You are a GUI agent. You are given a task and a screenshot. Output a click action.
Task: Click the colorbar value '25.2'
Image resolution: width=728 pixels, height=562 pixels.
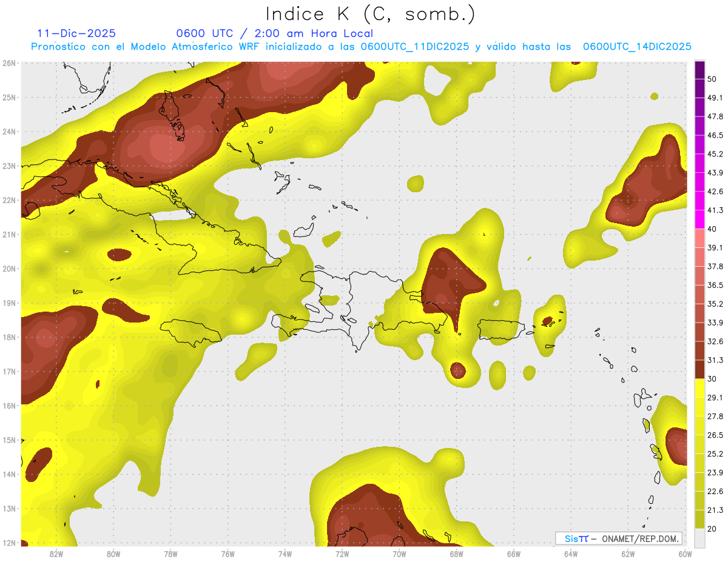pos(715,454)
